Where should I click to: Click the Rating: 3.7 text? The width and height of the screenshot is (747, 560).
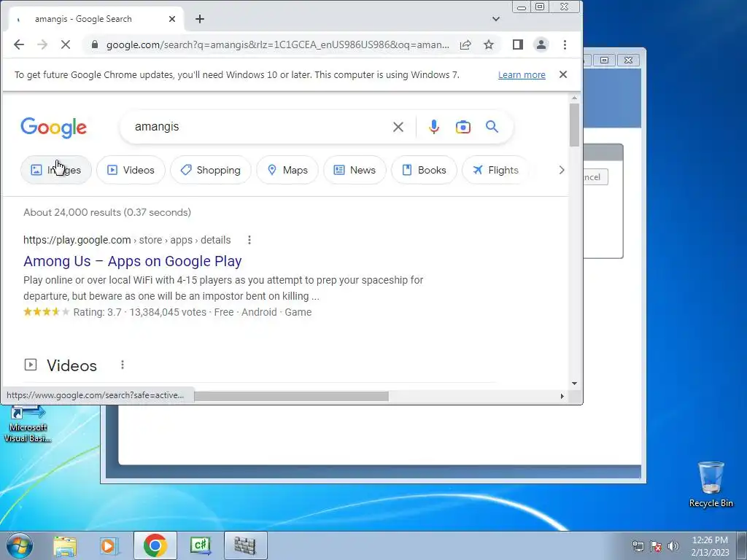[x=97, y=312]
